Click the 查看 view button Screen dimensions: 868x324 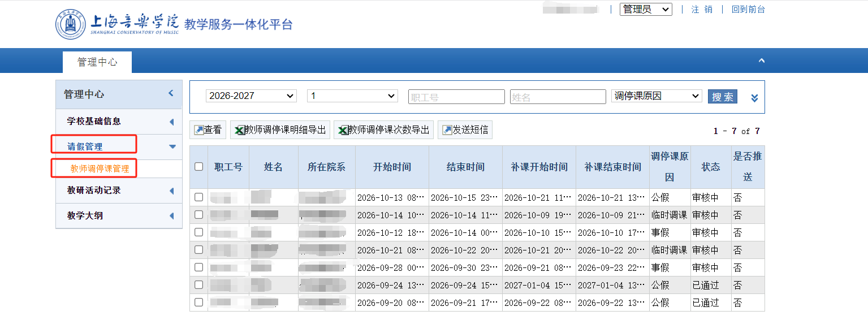click(x=208, y=130)
